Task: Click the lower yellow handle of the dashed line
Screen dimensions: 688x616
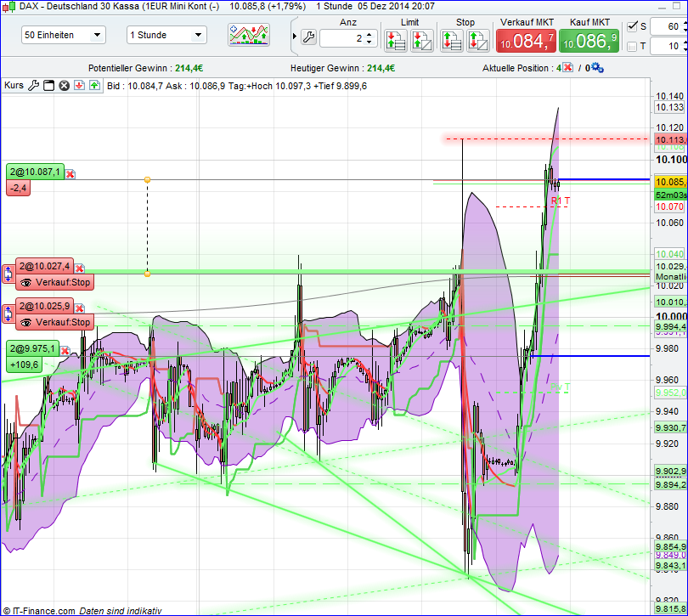Action: tap(148, 274)
